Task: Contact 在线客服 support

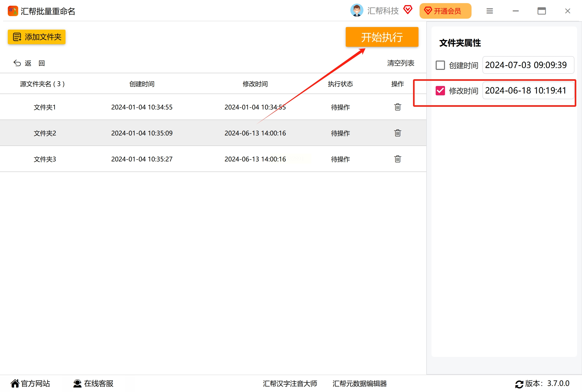Action: coord(93,383)
